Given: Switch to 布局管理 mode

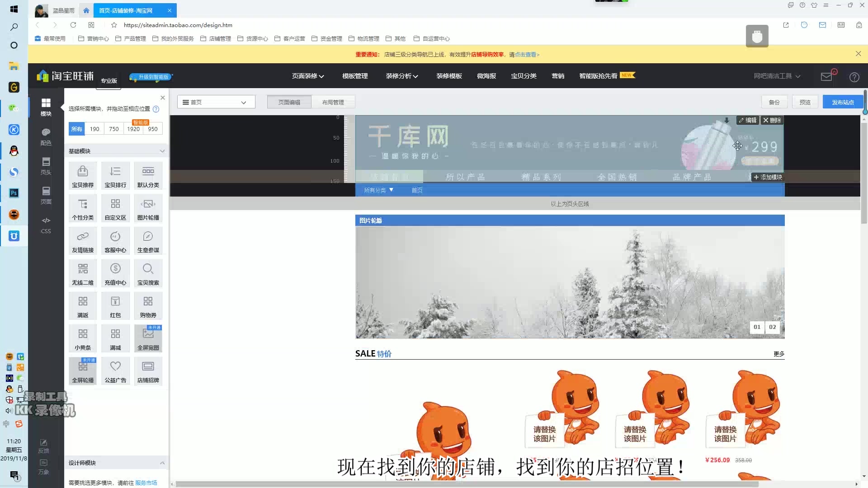Looking at the screenshot, I should [333, 102].
